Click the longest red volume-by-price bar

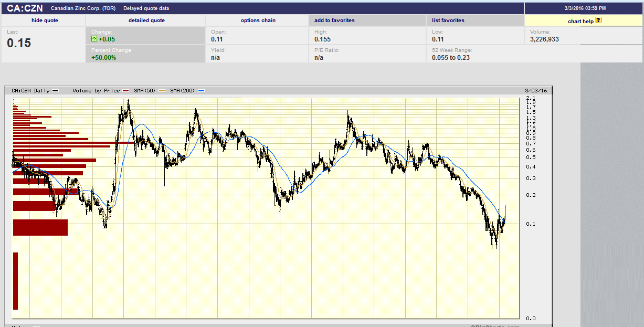(73, 142)
